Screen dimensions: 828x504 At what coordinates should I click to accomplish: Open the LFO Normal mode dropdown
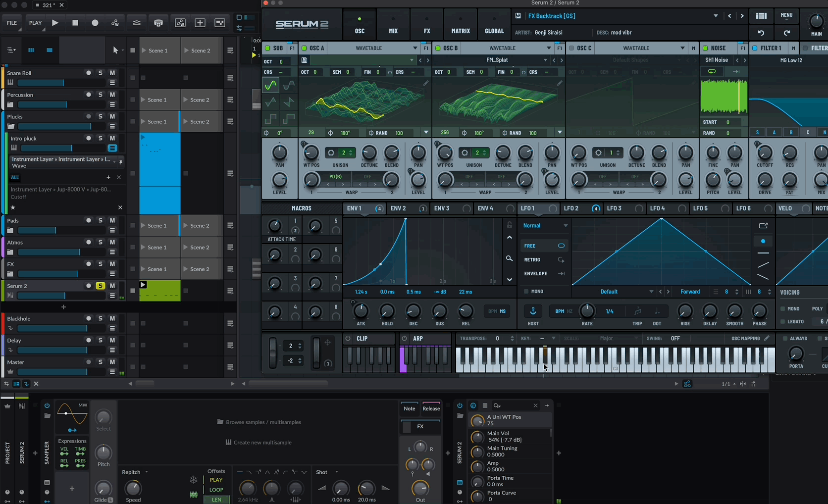545,226
